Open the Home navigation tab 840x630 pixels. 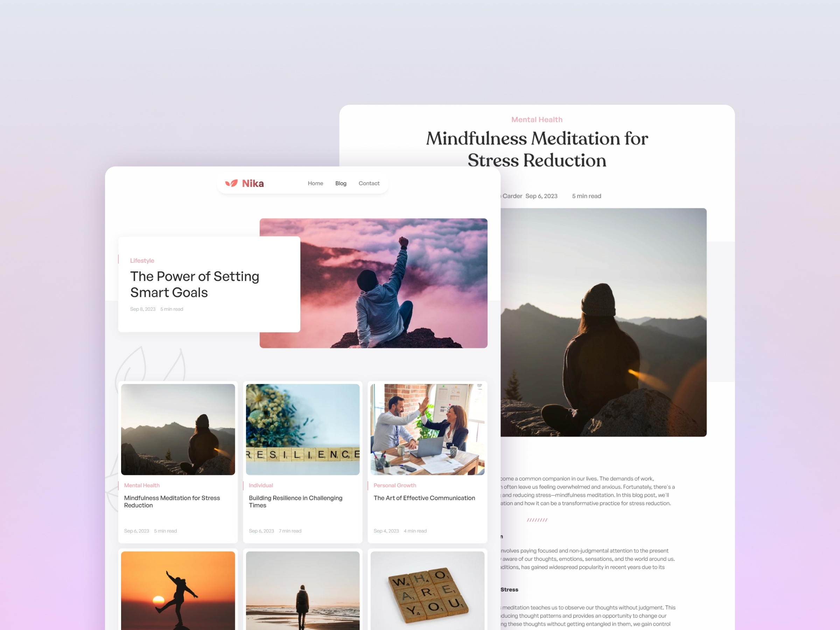(x=315, y=183)
